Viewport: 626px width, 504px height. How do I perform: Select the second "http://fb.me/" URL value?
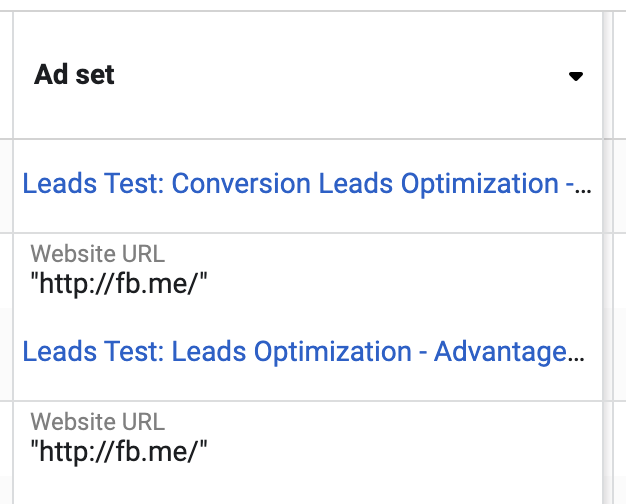(x=119, y=452)
